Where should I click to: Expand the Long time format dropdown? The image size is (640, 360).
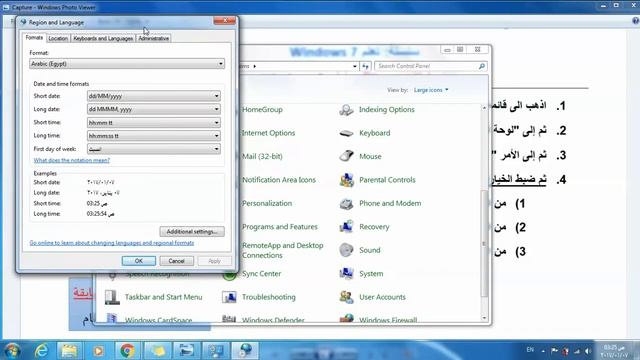(x=154, y=136)
